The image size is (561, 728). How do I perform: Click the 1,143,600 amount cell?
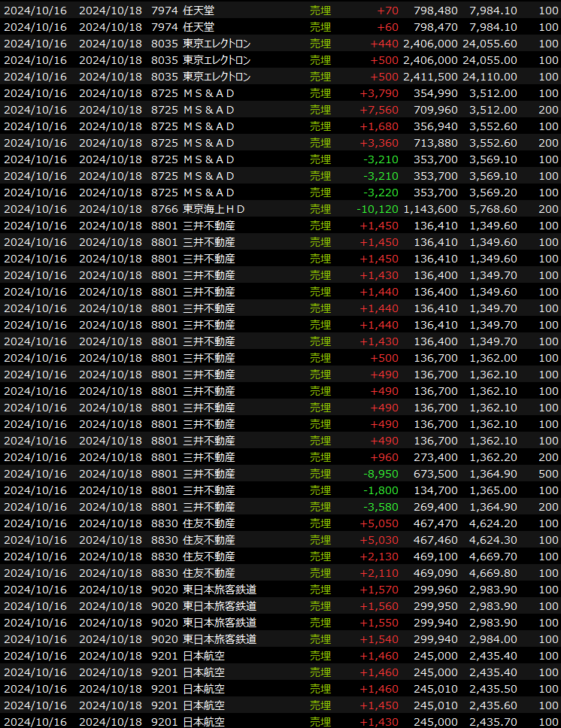tap(430, 209)
